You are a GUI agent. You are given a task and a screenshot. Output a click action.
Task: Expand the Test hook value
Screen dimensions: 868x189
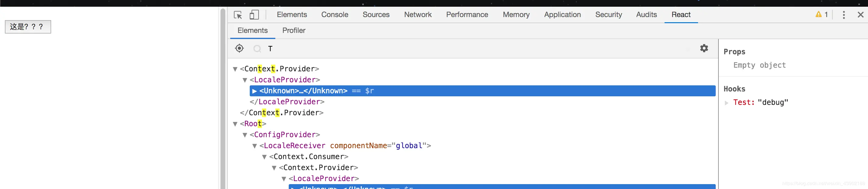(x=726, y=103)
